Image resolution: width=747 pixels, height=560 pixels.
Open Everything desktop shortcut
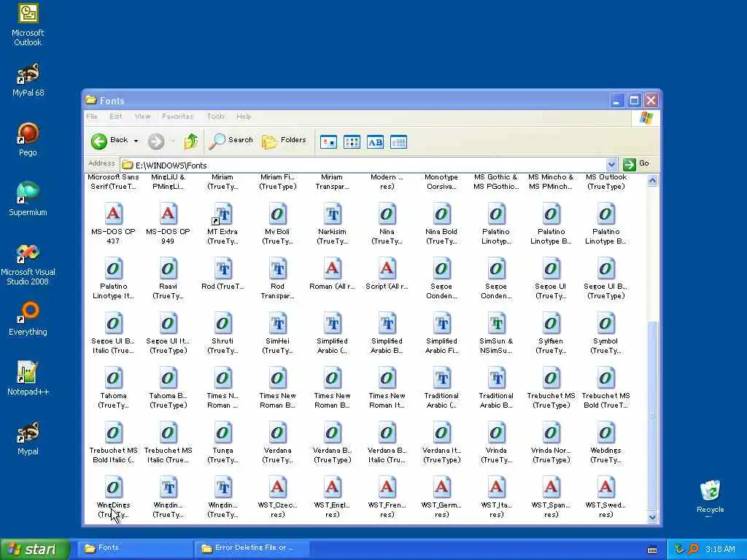[28, 319]
